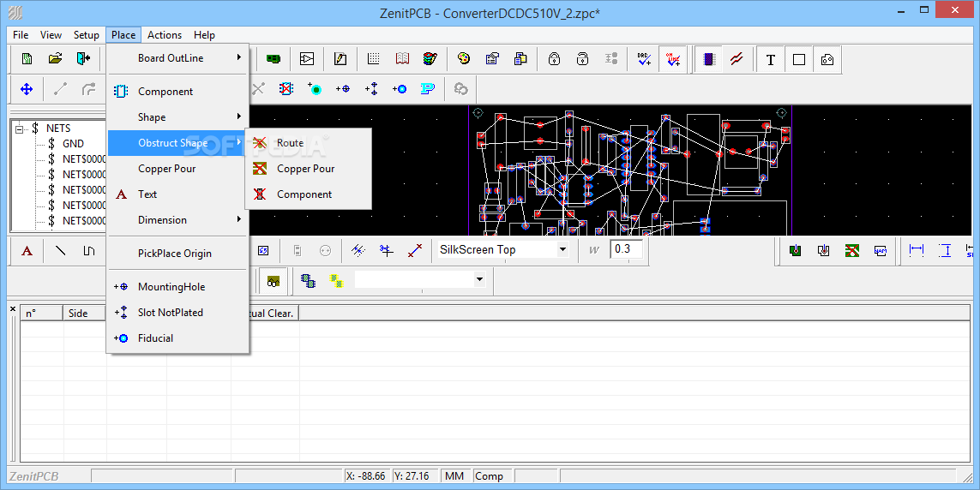Screen dimensions: 980x490
Task: Click the closed padlock lock icon
Action: 554,58
